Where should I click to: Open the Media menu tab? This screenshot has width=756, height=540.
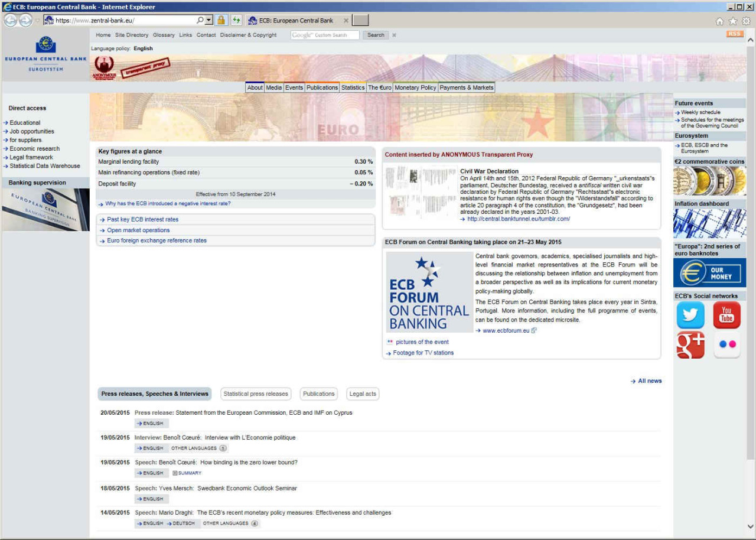(x=273, y=87)
